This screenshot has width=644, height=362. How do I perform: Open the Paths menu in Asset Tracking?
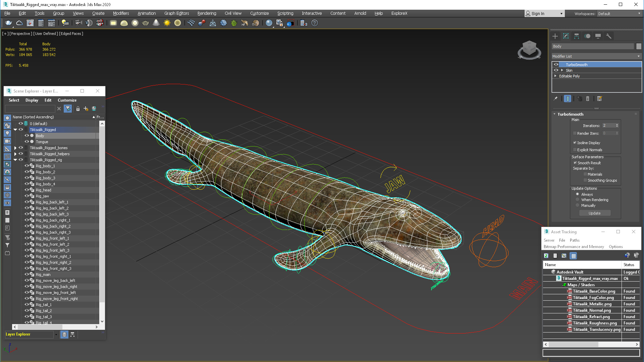(x=575, y=240)
